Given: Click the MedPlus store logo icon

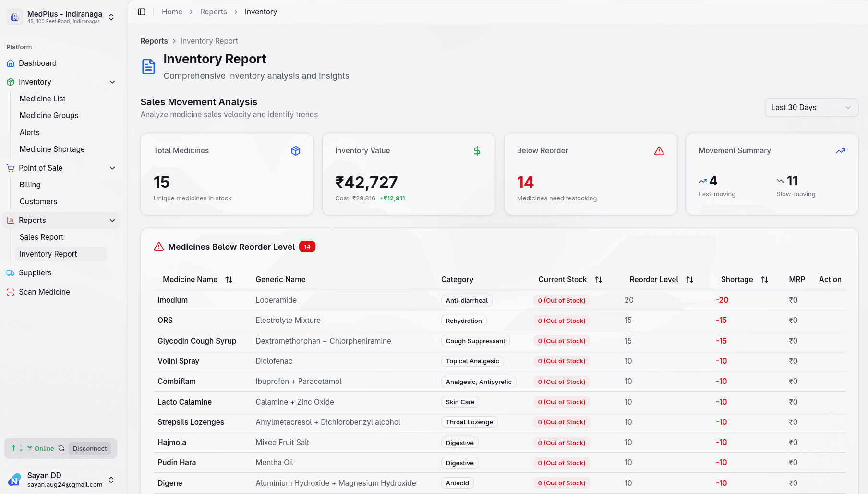Looking at the screenshot, I should point(15,17).
